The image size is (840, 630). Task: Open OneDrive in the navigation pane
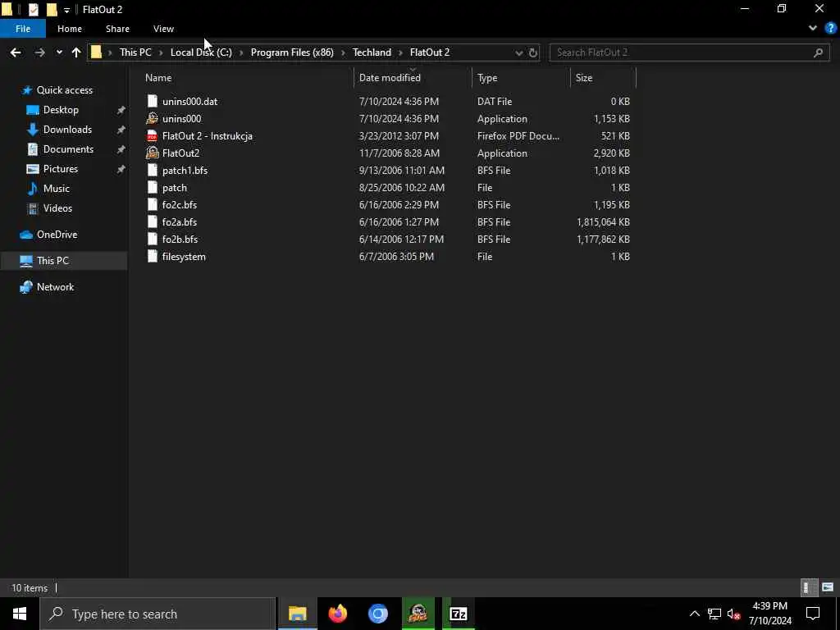(57, 235)
